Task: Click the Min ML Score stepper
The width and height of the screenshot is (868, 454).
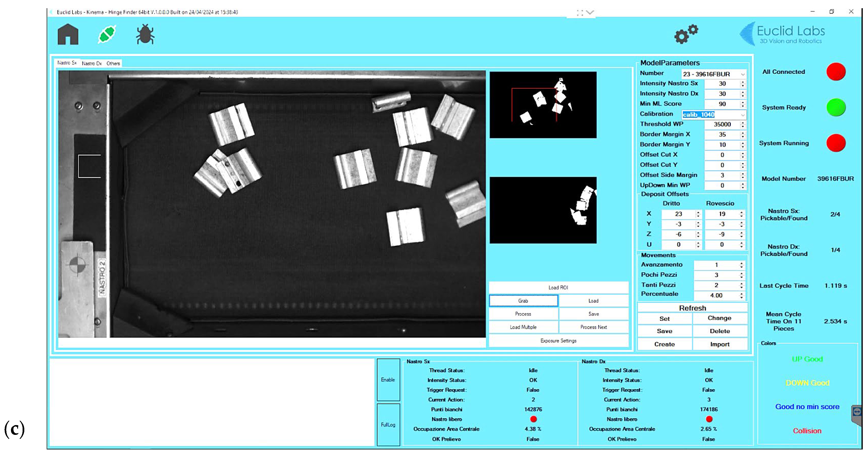Action: point(742,104)
